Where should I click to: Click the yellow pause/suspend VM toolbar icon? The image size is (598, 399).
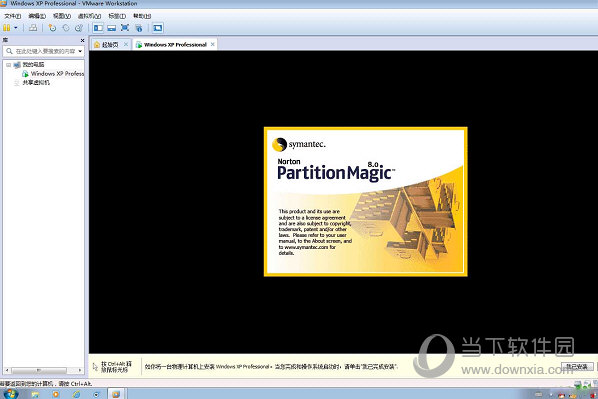click(x=6, y=28)
